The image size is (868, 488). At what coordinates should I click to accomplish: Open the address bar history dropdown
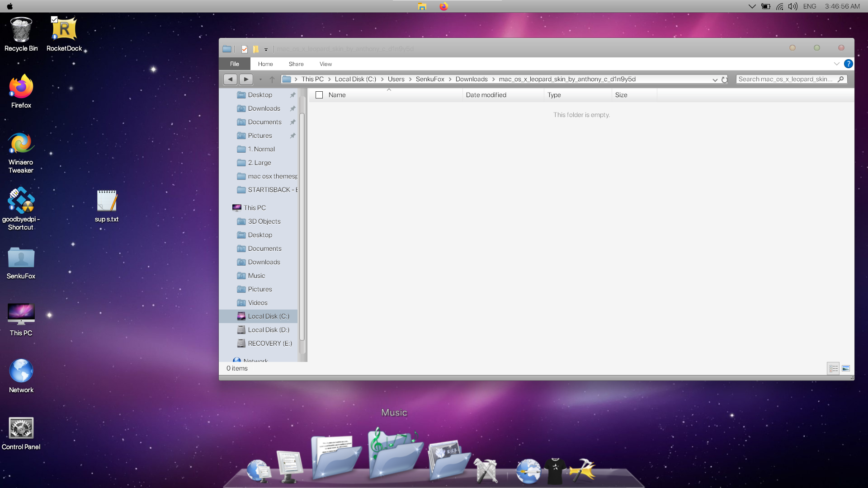tap(715, 80)
